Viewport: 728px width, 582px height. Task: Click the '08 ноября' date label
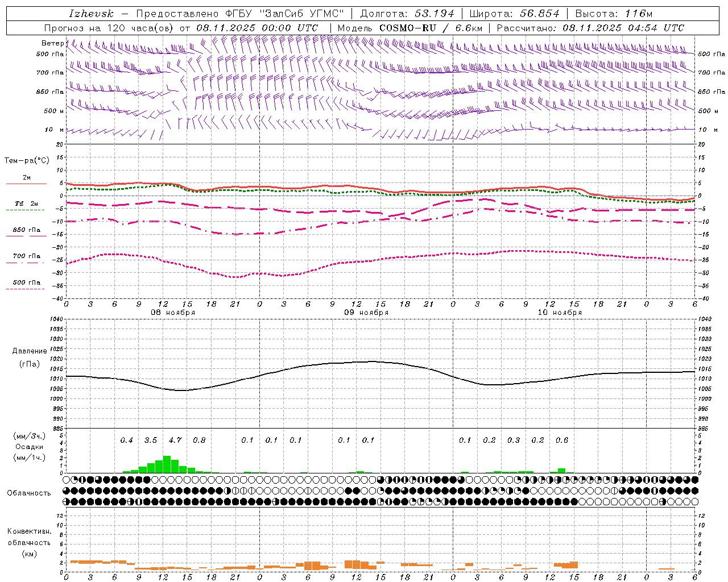pyautogui.click(x=173, y=313)
